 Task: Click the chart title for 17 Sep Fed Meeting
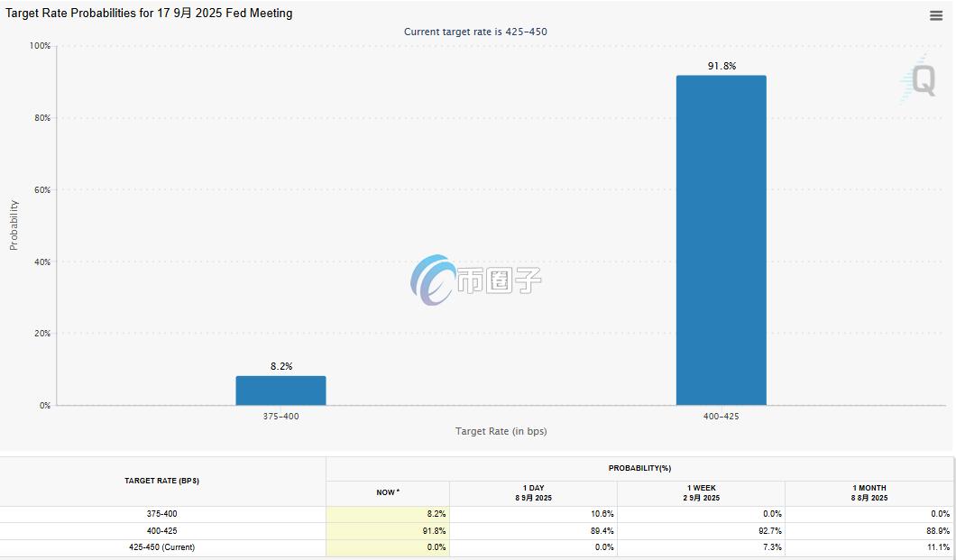tap(150, 14)
